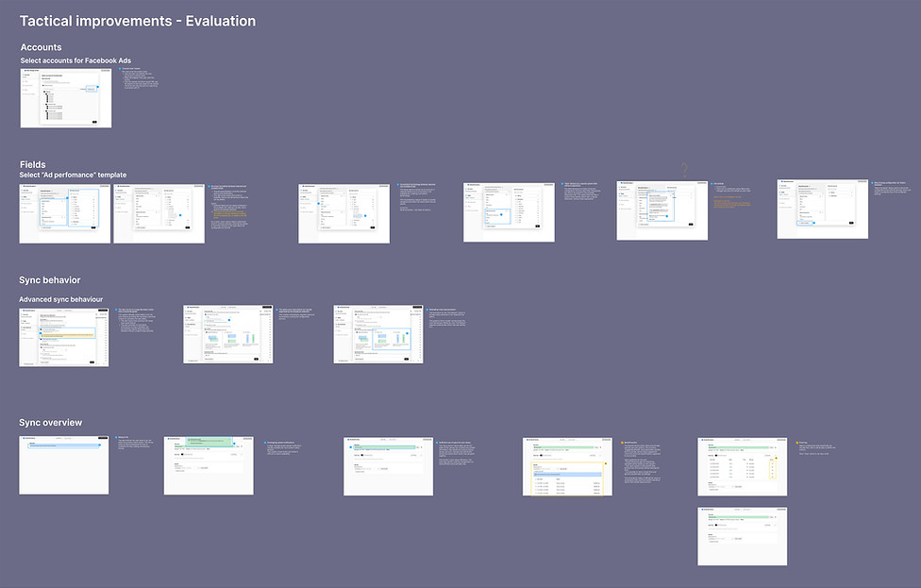This screenshot has width=921, height=588.
Task: Click green success banner in second Sync overview frame
Action: pyautogui.click(x=209, y=441)
